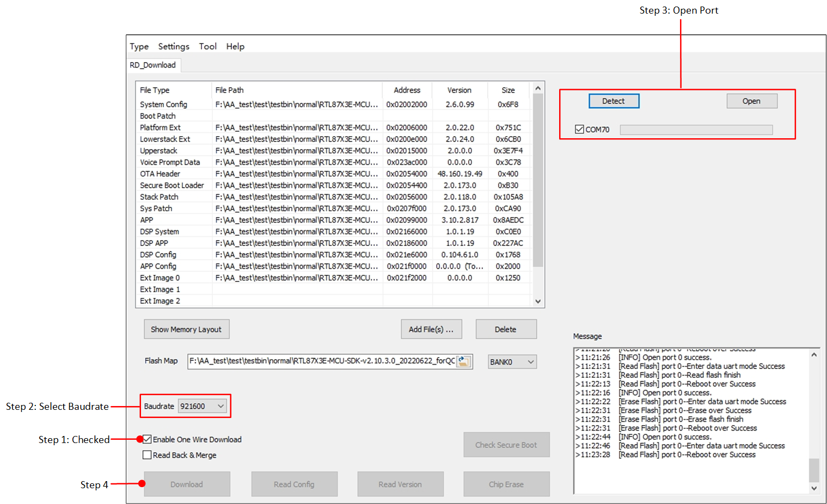Click the 11:22:22 Erase Flash log line
827x504 pixels.
681,402
